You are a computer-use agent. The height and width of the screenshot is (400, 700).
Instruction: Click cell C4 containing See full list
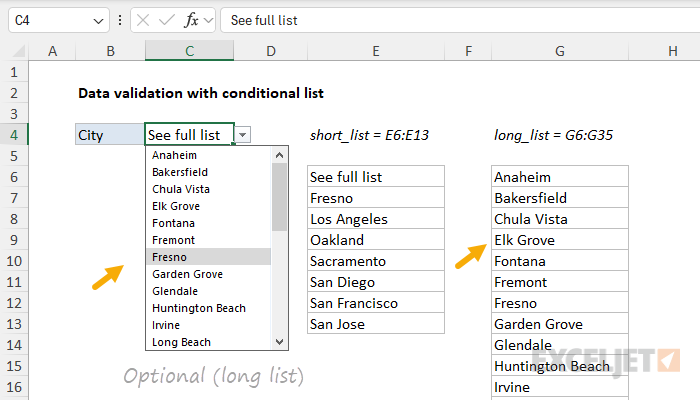189,134
